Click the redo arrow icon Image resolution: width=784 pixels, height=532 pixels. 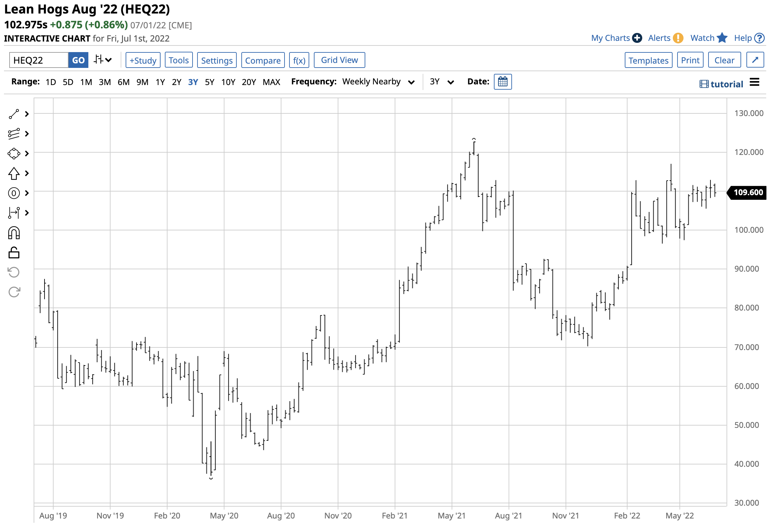click(14, 292)
